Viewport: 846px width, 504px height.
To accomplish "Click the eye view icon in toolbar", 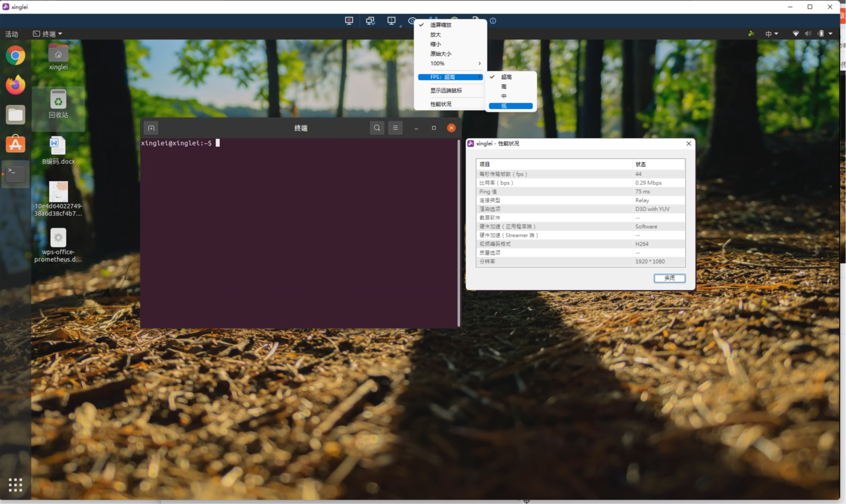I will coord(411,21).
